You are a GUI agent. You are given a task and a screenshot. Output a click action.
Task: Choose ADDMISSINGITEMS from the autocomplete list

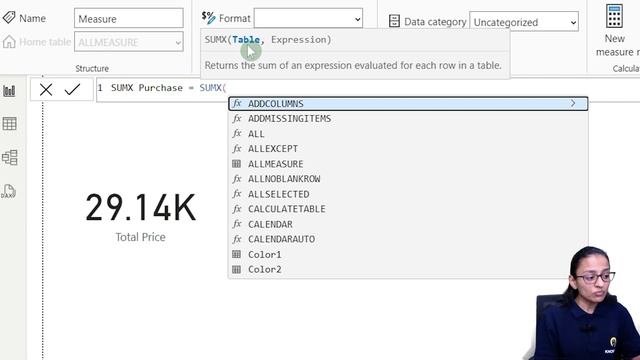click(408, 119)
